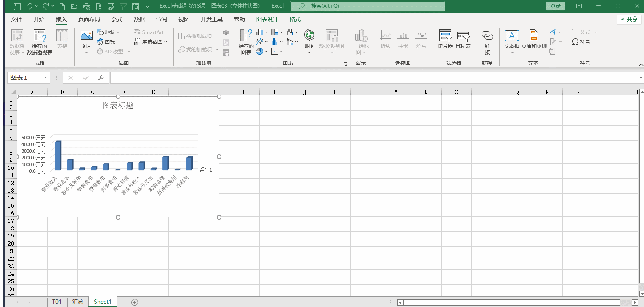Click the search box (搜索)
Screen dimensions: 644x307
(x=368, y=6)
